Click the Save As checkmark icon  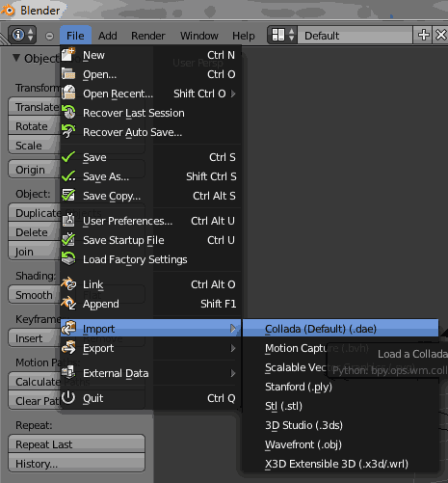(68, 176)
